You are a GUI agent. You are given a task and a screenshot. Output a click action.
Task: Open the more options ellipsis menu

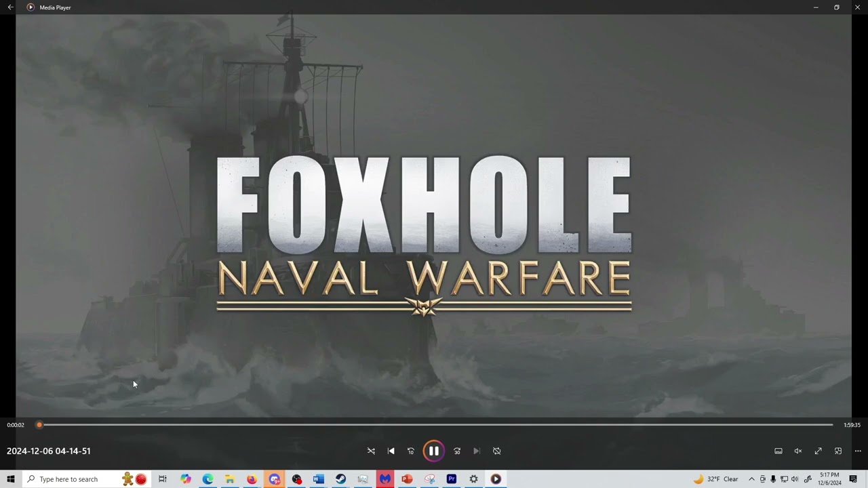858,451
